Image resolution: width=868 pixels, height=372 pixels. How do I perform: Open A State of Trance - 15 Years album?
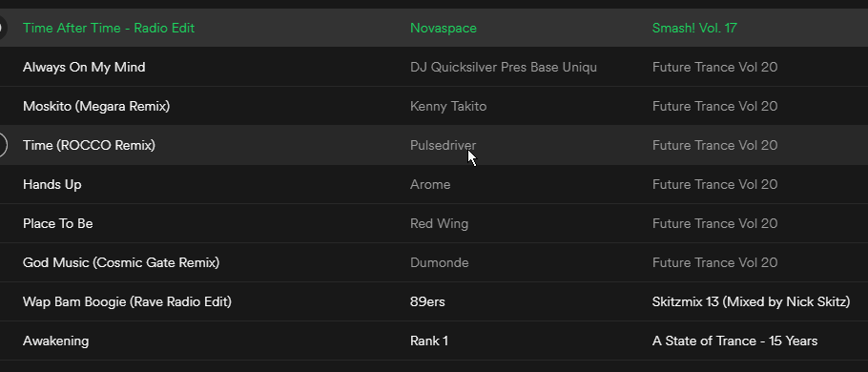click(734, 341)
